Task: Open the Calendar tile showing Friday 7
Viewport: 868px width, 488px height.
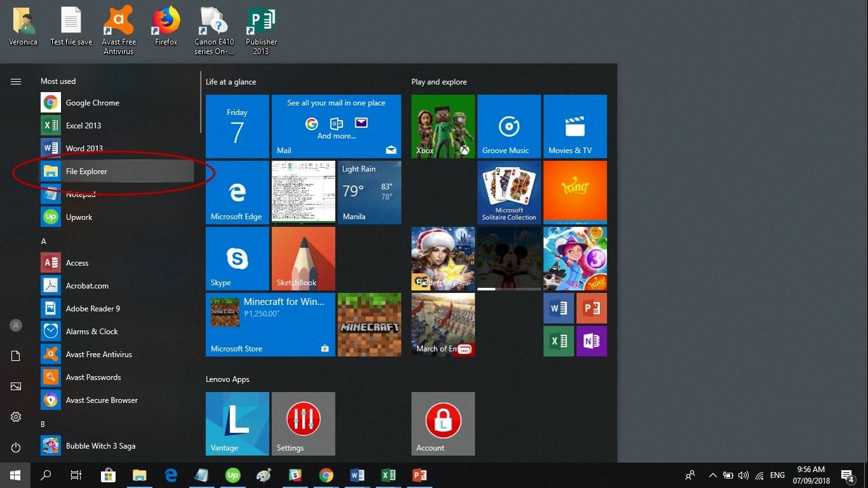Action: (237, 126)
